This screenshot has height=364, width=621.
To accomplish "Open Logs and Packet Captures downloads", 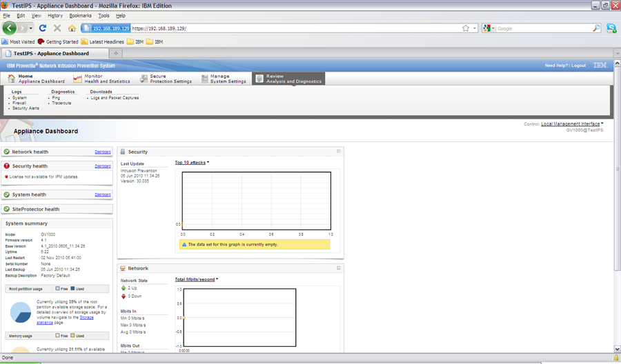I will coord(115,98).
